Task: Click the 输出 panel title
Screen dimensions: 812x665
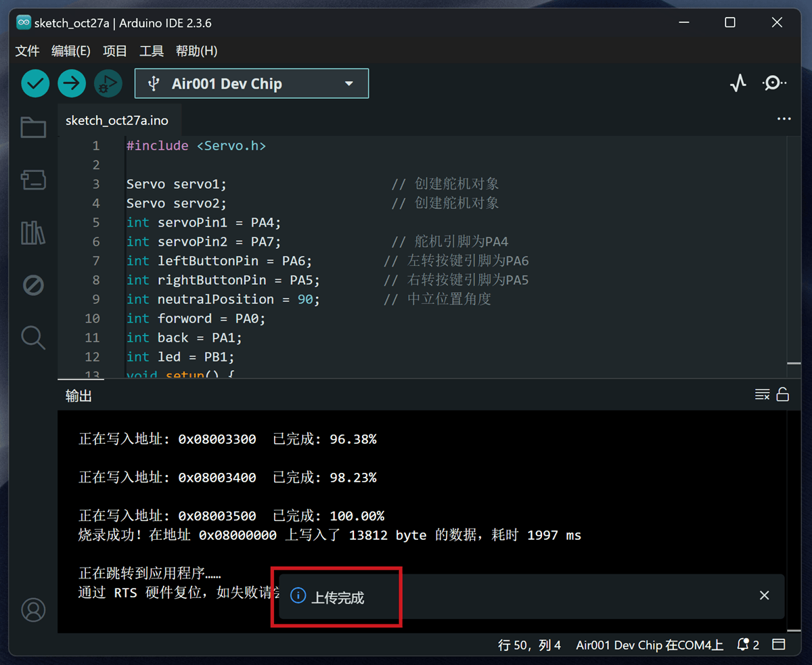Action: pos(78,396)
